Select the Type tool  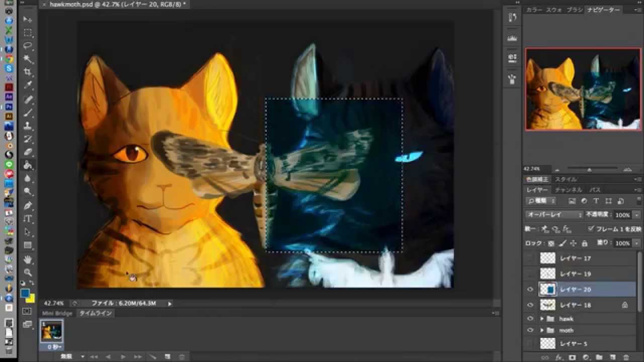(28, 219)
